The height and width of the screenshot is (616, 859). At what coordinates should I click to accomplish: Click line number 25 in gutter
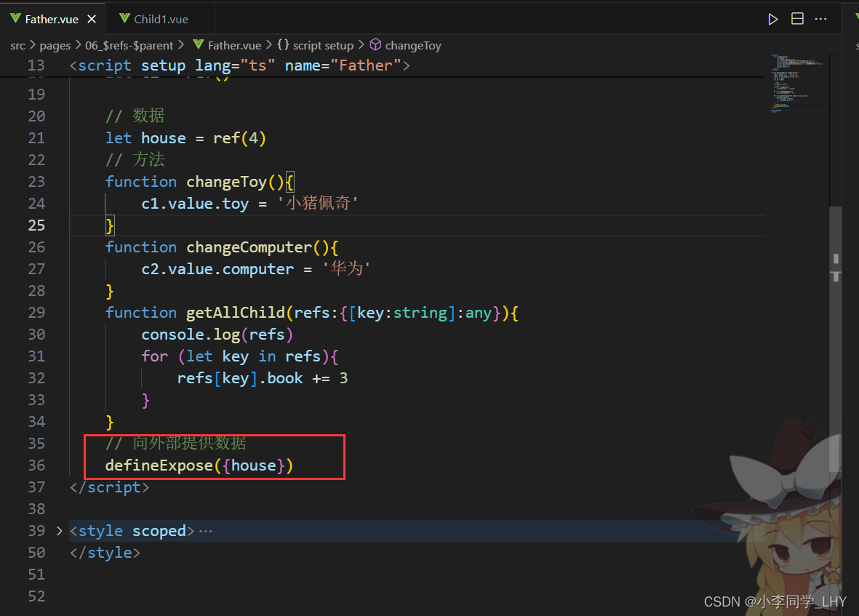36,225
